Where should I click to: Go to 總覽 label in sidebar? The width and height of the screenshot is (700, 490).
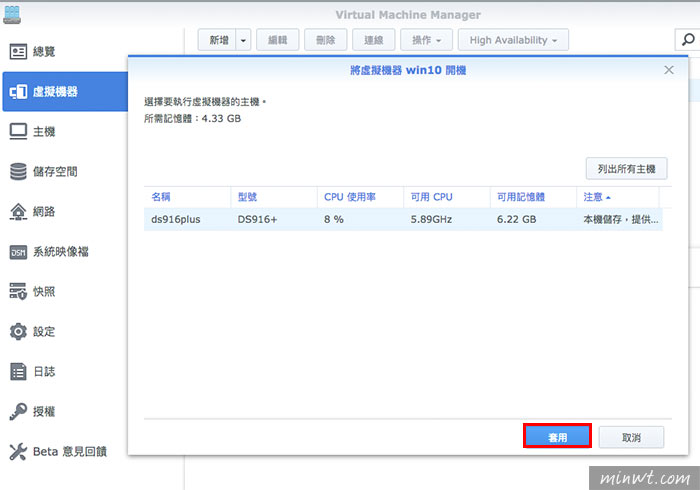[x=44, y=52]
